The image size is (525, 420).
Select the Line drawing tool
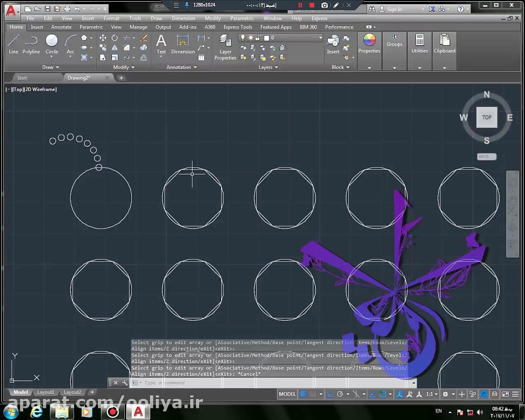pos(13,44)
